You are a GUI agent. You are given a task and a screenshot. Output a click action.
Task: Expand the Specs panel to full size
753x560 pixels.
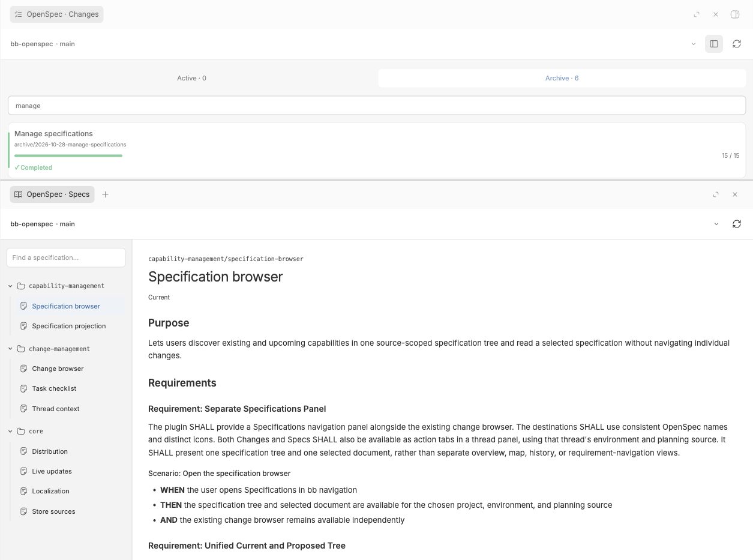pyautogui.click(x=716, y=194)
